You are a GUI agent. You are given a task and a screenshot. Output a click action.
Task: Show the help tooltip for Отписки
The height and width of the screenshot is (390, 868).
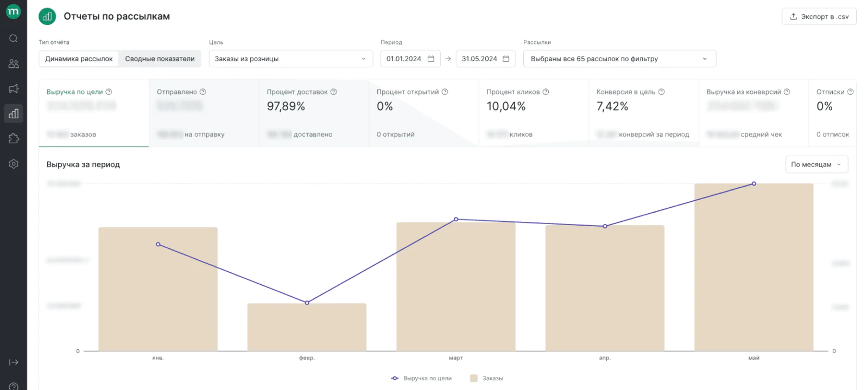click(x=851, y=92)
